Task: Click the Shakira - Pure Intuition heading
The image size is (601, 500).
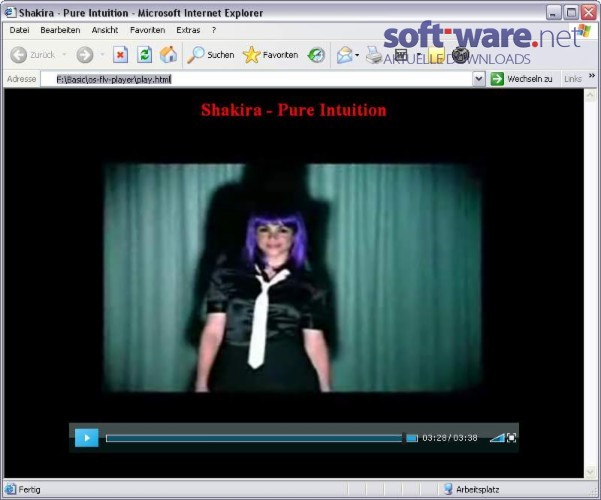Action: (294, 110)
